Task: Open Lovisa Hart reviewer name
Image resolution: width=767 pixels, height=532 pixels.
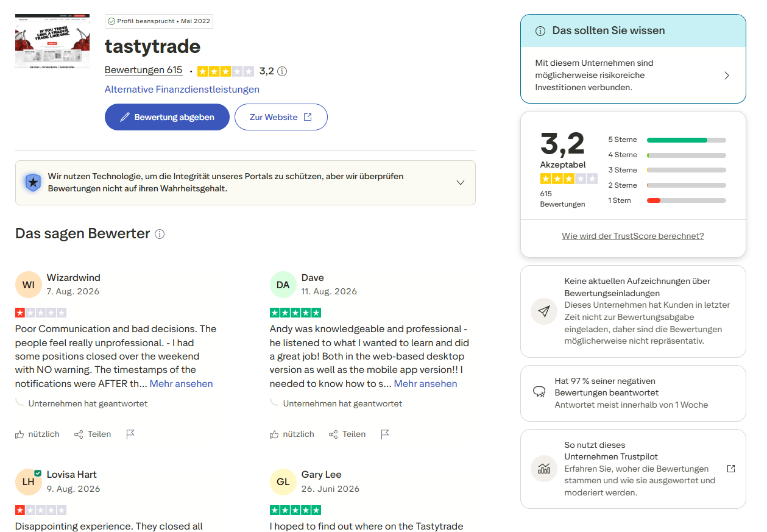Action: (72, 475)
